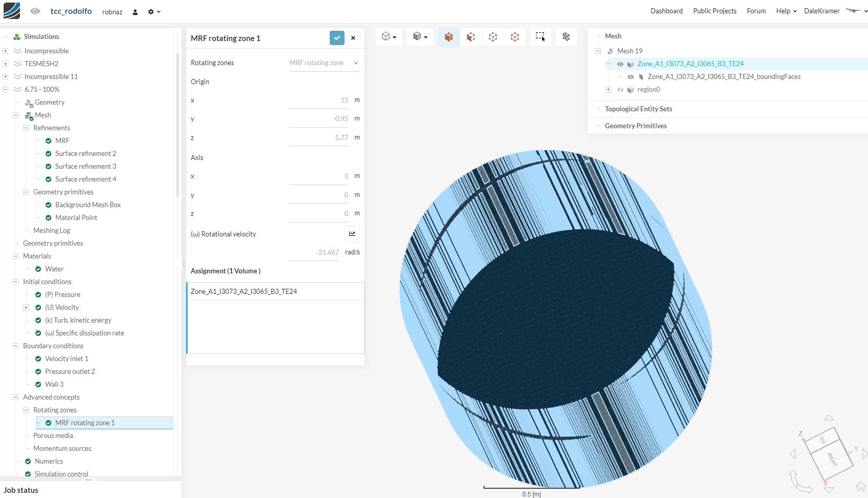Go to Public Projects
868x498 pixels.
714,11
